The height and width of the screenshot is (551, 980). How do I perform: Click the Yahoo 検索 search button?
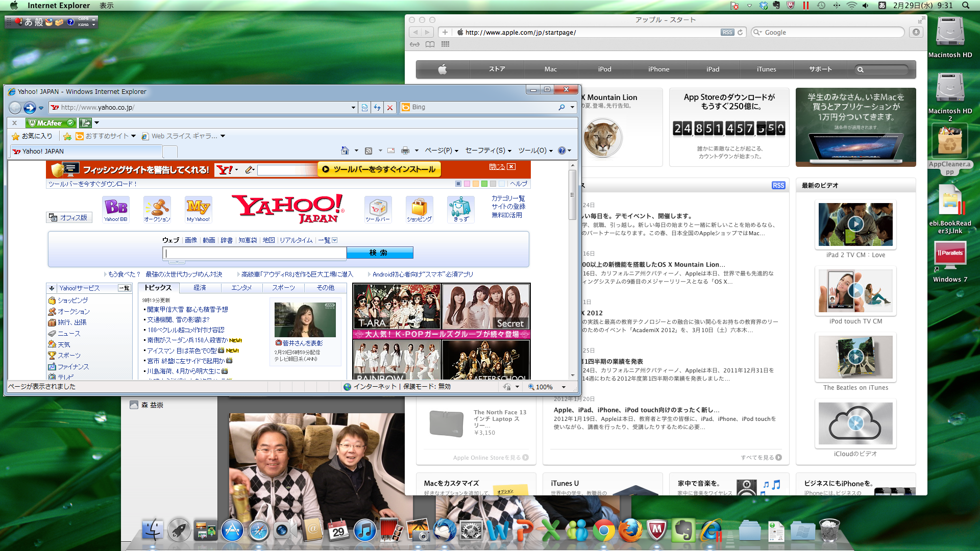click(x=380, y=253)
